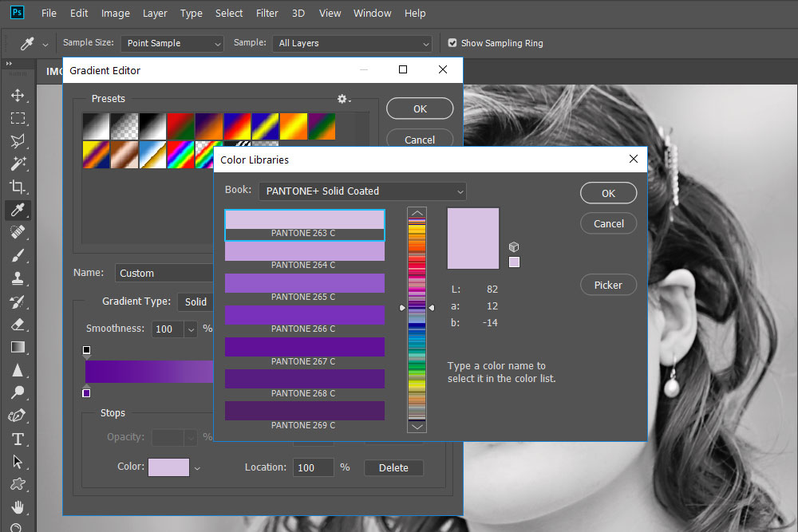The width and height of the screenshot is (798, 532).
Task: Open the Layer menu
Action: tap(155, 14)
